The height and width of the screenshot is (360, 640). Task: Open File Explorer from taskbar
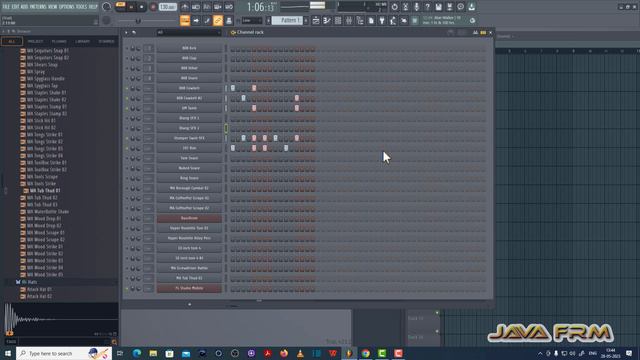(x=153, y=353)
